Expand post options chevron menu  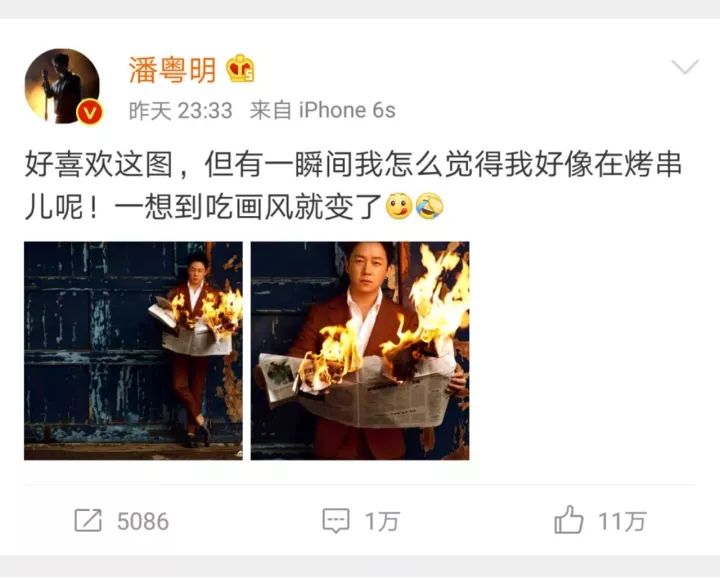[x=685, y=67]
